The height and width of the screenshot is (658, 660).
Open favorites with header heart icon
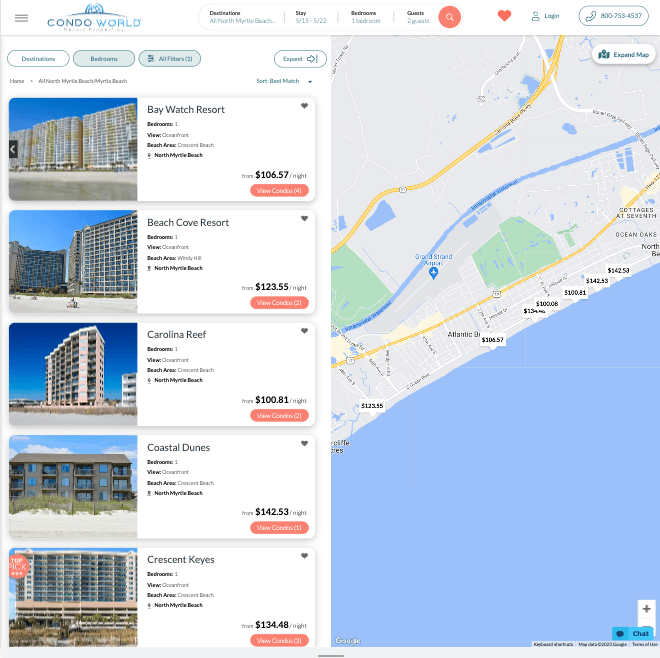tap(504, 16)
